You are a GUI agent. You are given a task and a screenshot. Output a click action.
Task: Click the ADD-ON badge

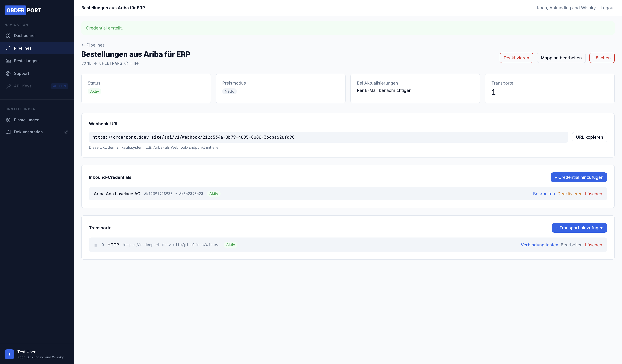pyautogui.click(x=60, y=86)
